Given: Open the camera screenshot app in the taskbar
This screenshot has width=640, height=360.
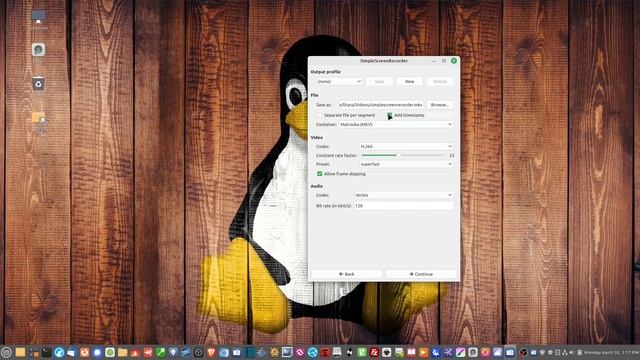Looking at the screenshot, I should point(236,352).
